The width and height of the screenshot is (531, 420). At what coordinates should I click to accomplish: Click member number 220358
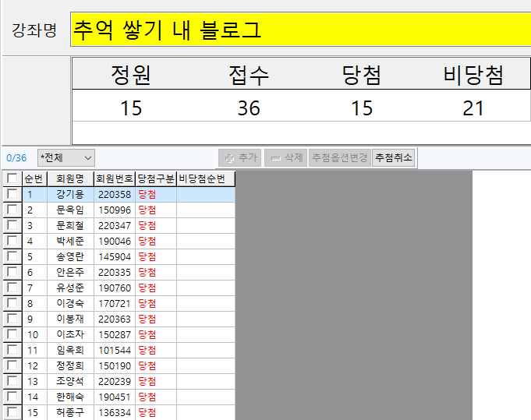click(x=115, y=195)
